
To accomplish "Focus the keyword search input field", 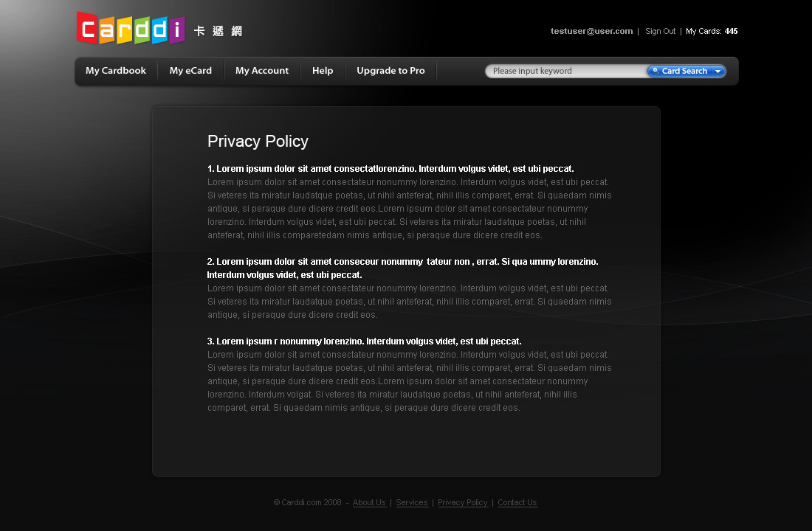I will (565, 72).
